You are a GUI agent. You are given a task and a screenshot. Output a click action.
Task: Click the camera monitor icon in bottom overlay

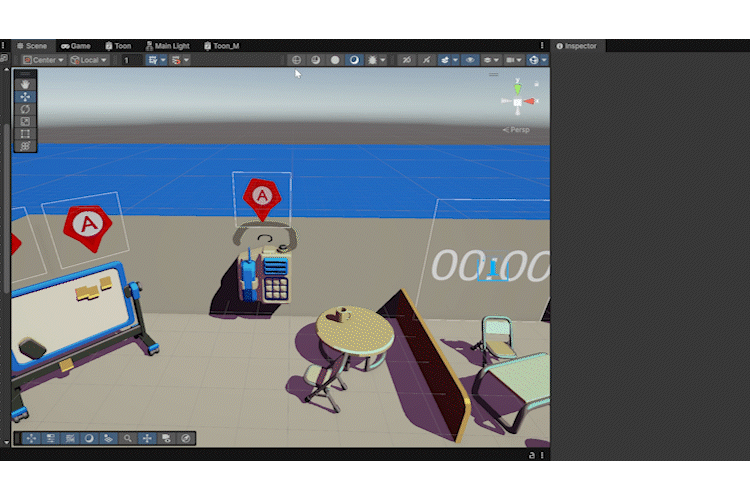166,438
